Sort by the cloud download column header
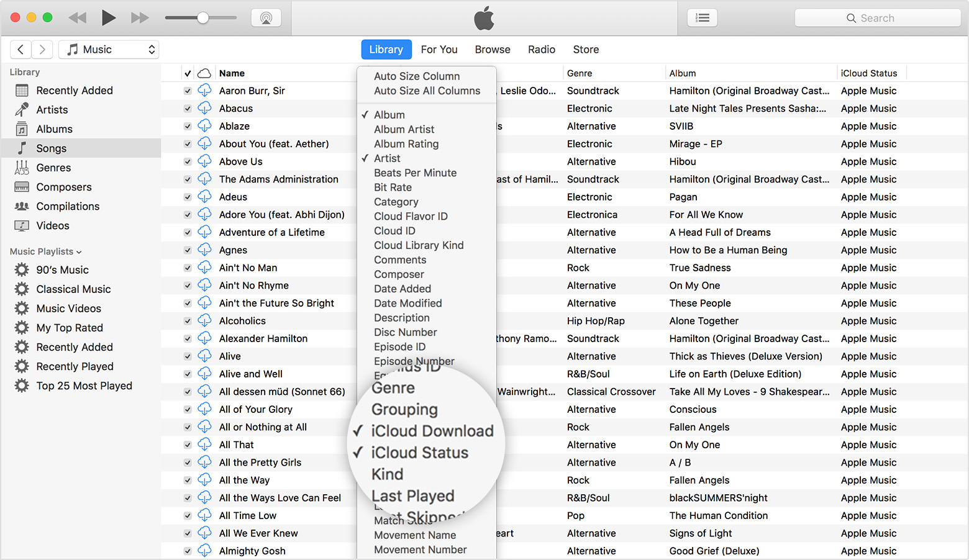The image size is (969, 560). click(x=204, y=73)
